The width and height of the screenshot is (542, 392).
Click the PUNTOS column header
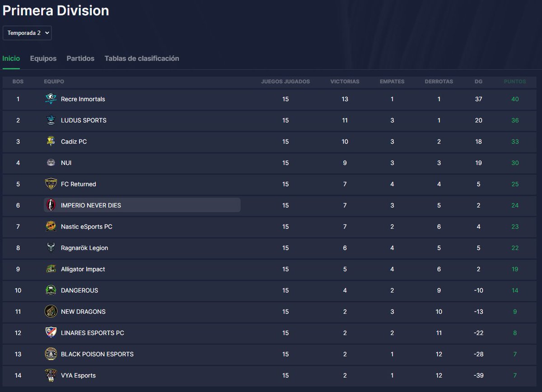pos(515,82)
